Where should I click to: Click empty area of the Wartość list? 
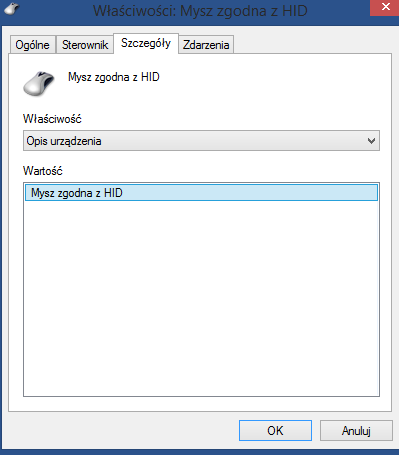tap(201, 297)
